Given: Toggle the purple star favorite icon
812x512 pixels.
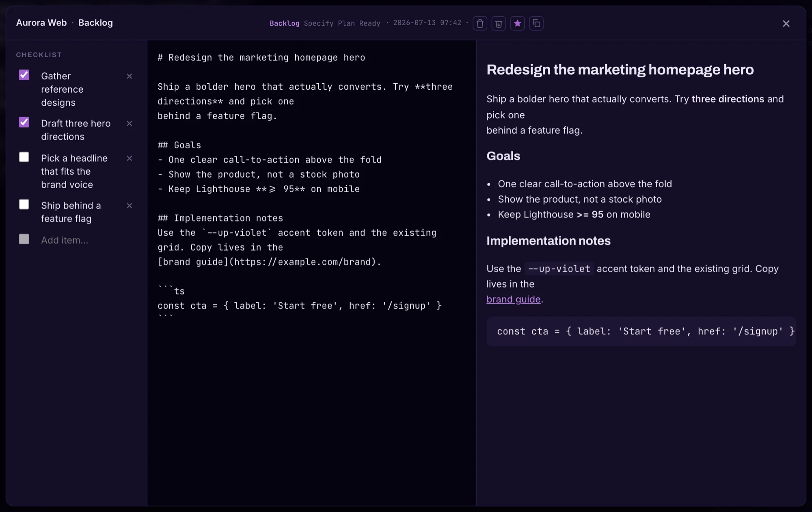Looking at the screenshot, I should tap(518, 24).
